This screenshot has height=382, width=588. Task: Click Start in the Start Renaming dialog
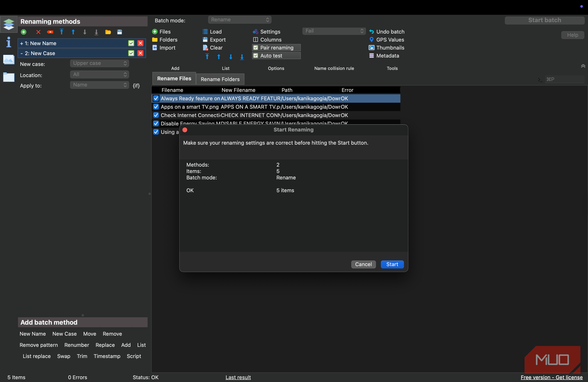(392, 264)
